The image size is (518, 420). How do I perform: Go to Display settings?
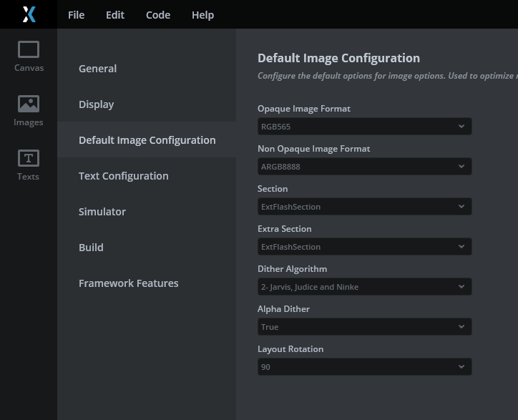click(x=96, y=104)
